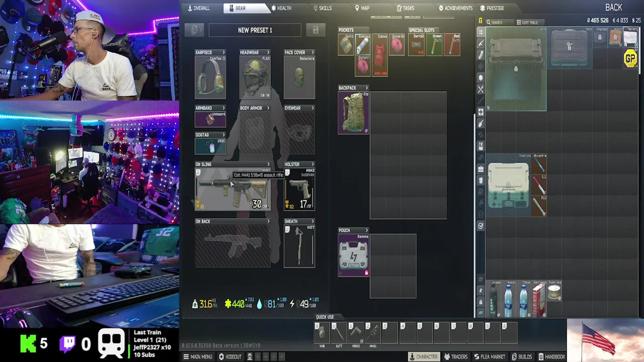The image size is (644, 362).
Task: Open the Builds screen
Action: pyautogui.click(x=522, y=356)
